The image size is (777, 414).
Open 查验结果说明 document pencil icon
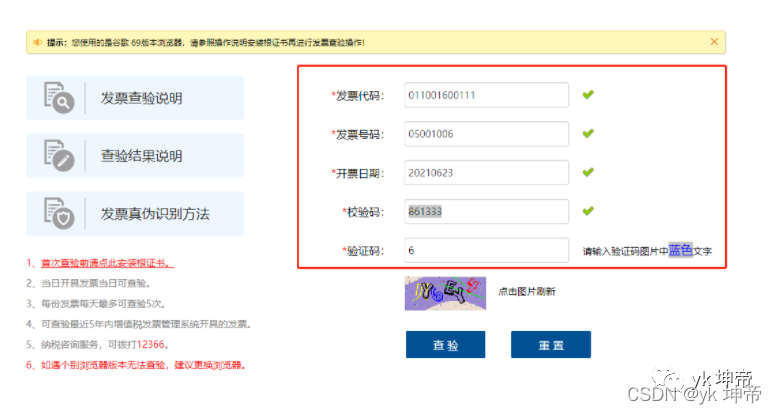click(59, 156)
